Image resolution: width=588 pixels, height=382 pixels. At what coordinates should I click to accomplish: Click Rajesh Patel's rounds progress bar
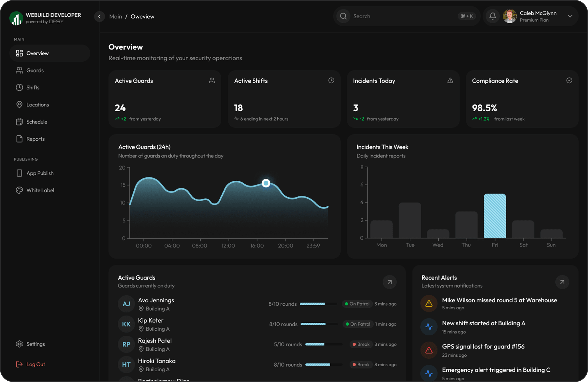[x=324, y=344]
